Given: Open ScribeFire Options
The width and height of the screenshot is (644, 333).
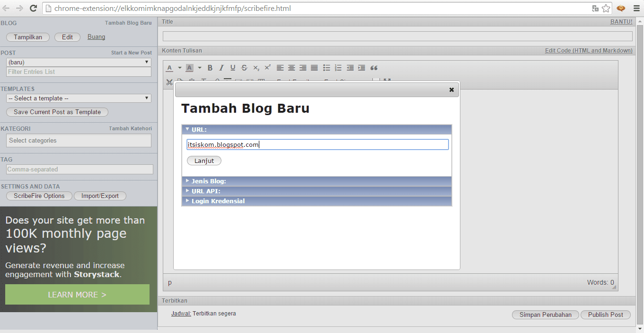Looking at the screenshot, I should pos(39,196).
